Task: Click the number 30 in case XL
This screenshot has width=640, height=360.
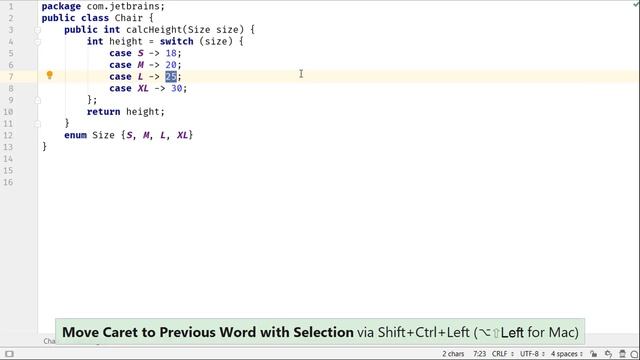Action: [x=176, y=88]
